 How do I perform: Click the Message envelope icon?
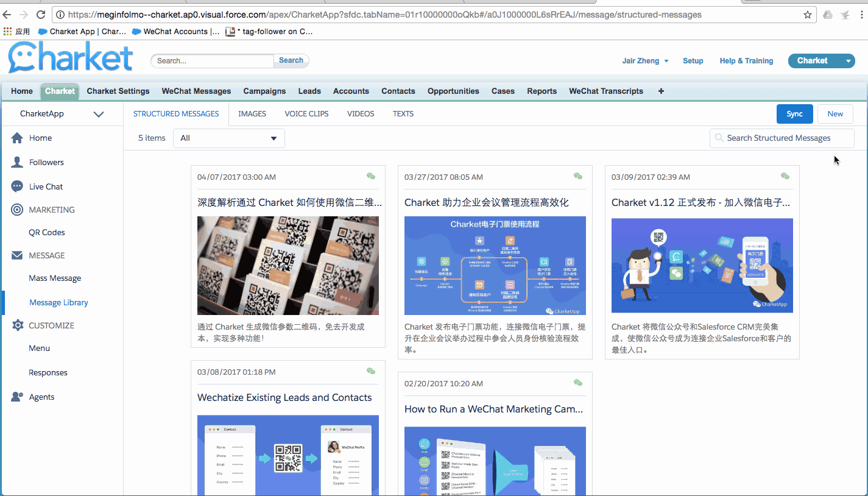(17, 255)
